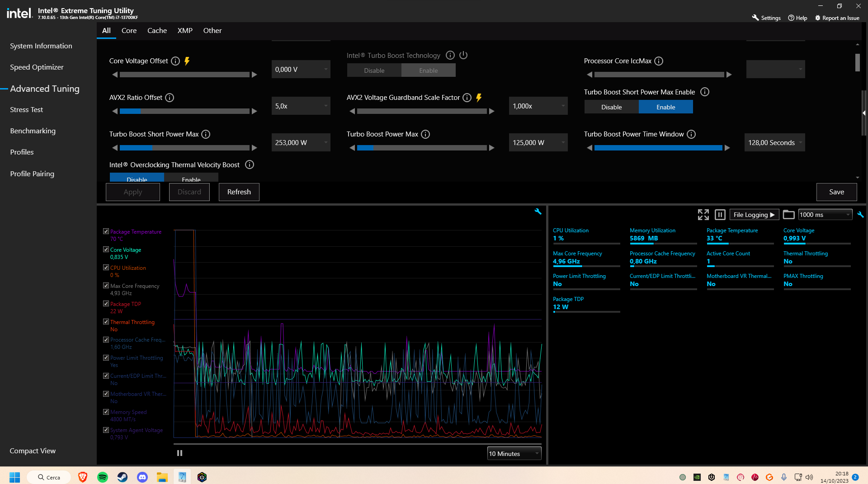The image size is (868, 484).
Task: Expand the Turbo Boost Short Power Max value dropdown
Action: click(325, 143)
